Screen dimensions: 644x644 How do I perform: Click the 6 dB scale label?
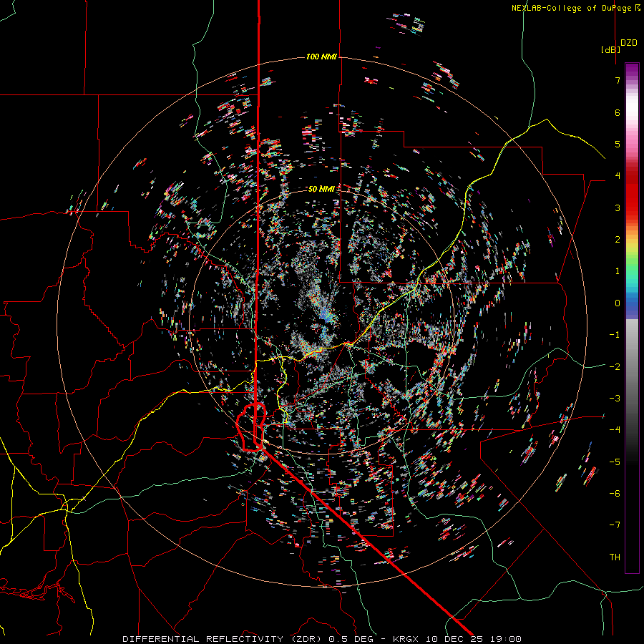point(618,112)
